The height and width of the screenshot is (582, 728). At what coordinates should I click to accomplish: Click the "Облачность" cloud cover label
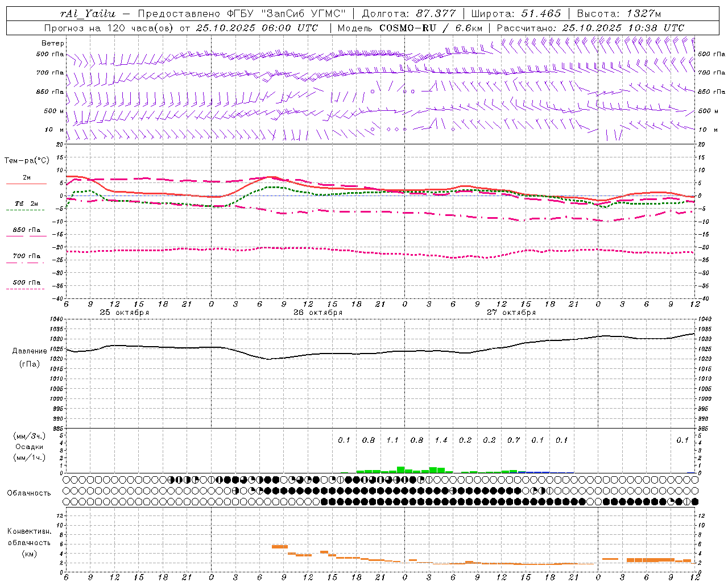(29, 493)
